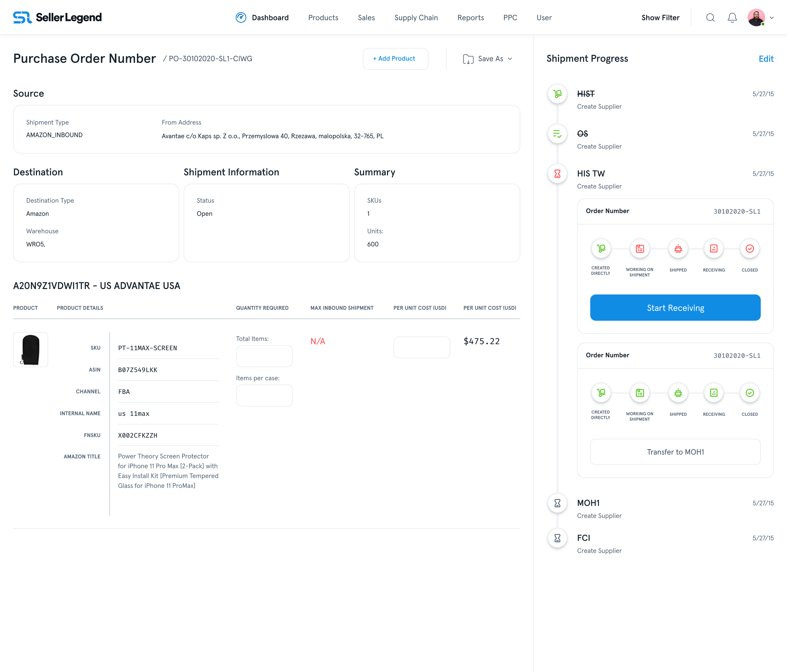Click the From Address value text
Screen dimensions: 787x672
272,136
